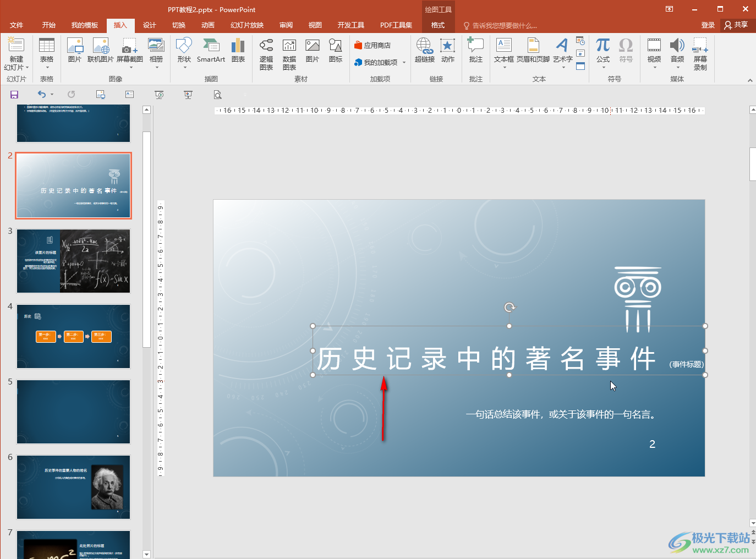The height and width of the screenshot is (559, 756).
Task: Insert object icon in text group
Action: (x=580, y=66)
